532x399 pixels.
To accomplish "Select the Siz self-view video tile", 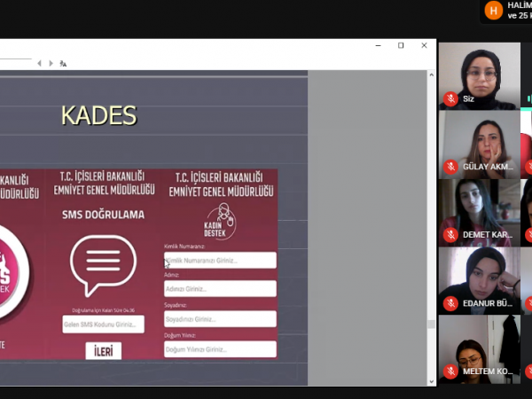I will (x=480, y=76).
